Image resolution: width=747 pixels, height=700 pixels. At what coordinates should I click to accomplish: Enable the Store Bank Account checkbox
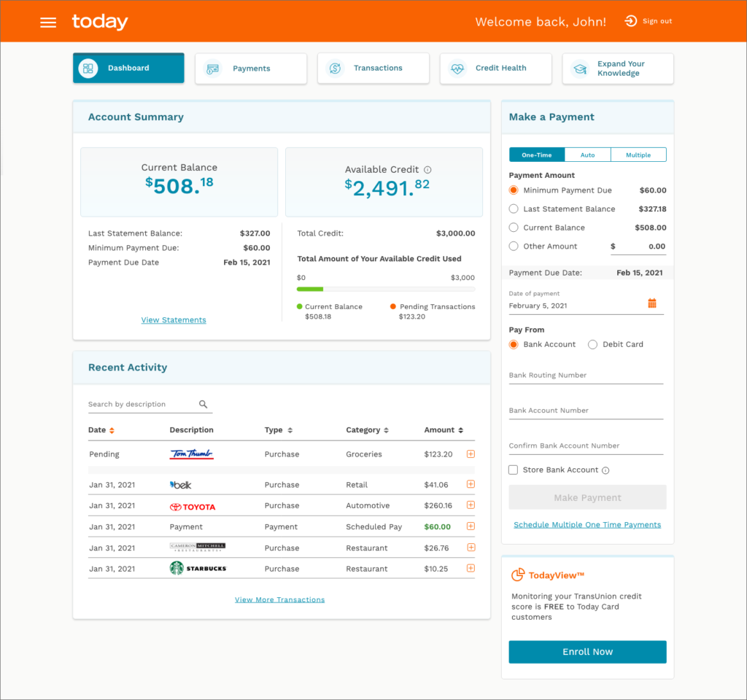[514, 470]
